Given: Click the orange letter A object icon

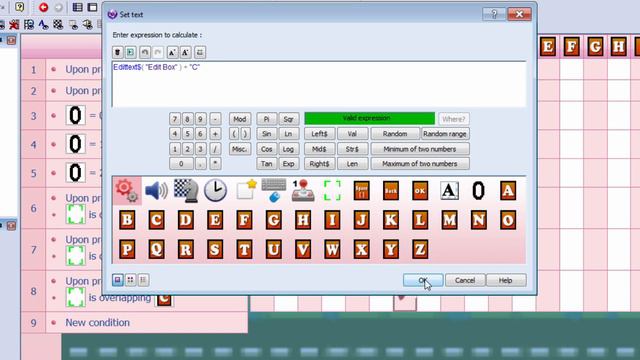Looking at the screenshot, I should [508, 191].
